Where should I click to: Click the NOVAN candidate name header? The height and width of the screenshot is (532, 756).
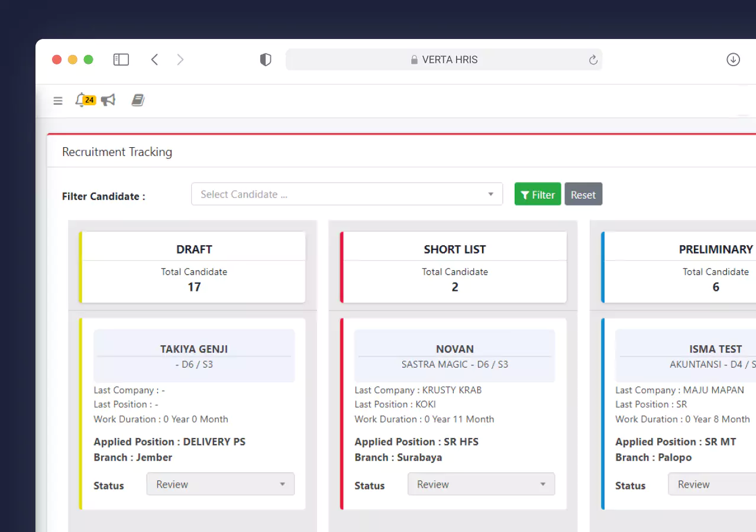coord(454,349)
